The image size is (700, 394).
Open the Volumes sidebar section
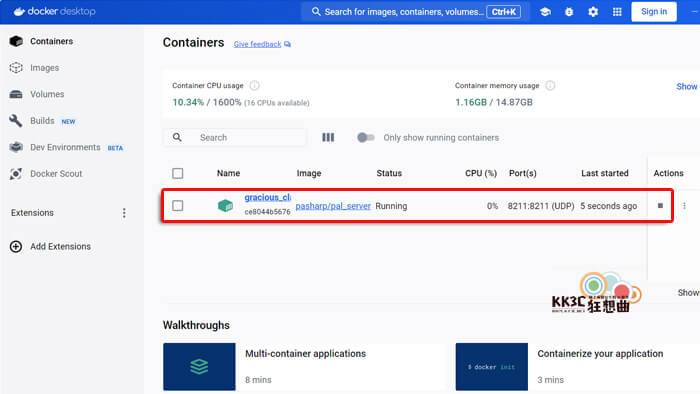47,94
